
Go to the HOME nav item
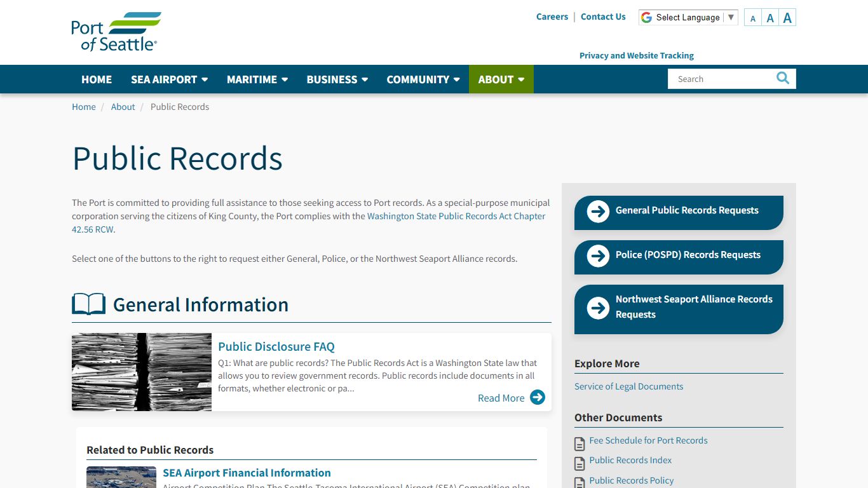pos(97,79)
